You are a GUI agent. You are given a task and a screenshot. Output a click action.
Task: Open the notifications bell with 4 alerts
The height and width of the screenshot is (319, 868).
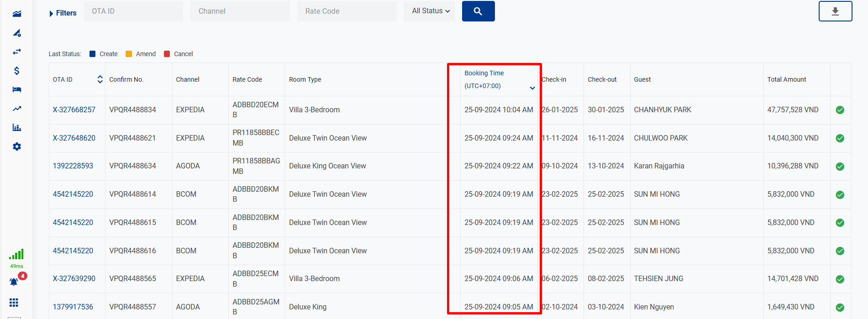pos(14,282)
